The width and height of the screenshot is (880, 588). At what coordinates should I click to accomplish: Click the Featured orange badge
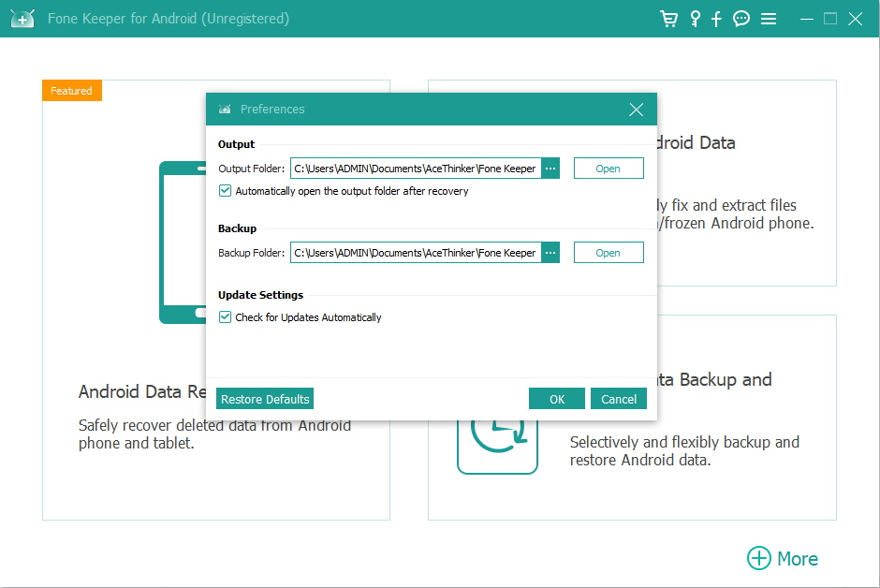coord(72,90)
